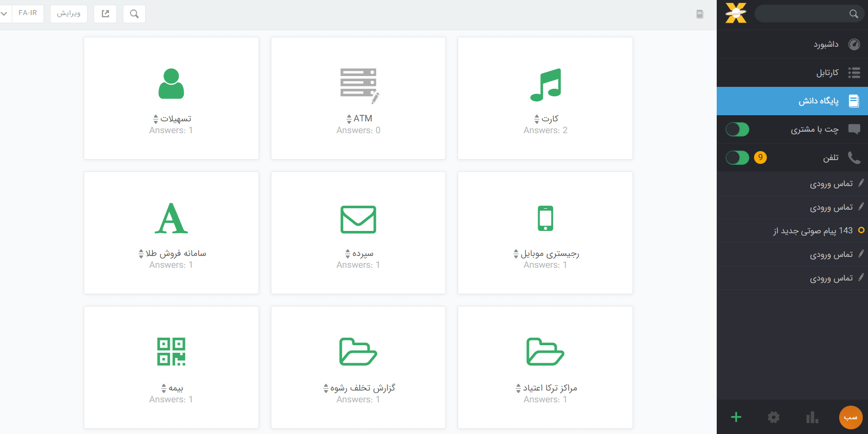Click the sort arrows beside بیمه
Image resolution: width=868 pixels, height=434 pixels.
pos(164,388)
